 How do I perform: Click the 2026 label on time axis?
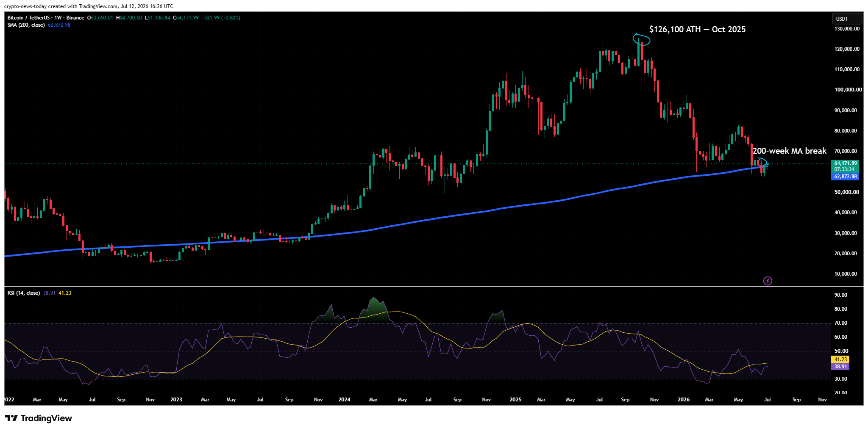pos(683,400)
